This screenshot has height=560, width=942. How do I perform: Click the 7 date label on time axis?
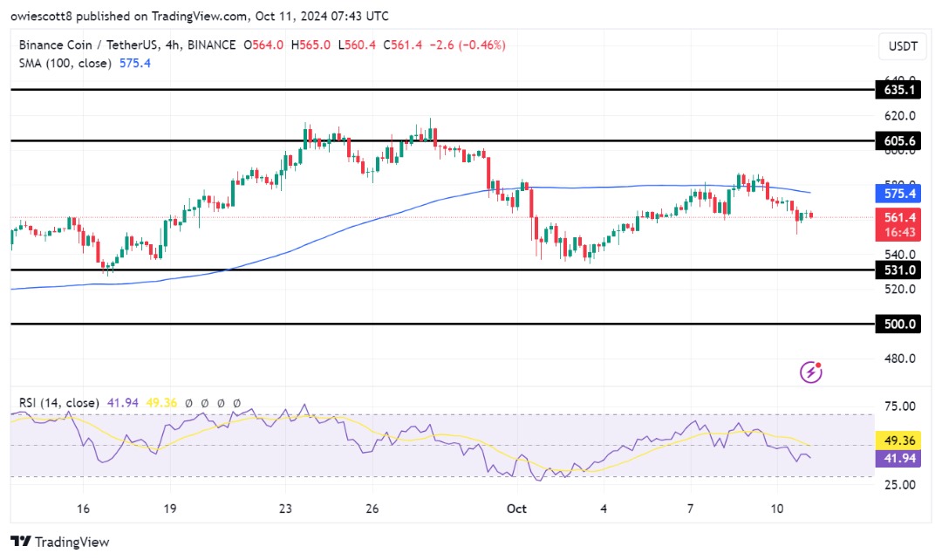(690, 509)
